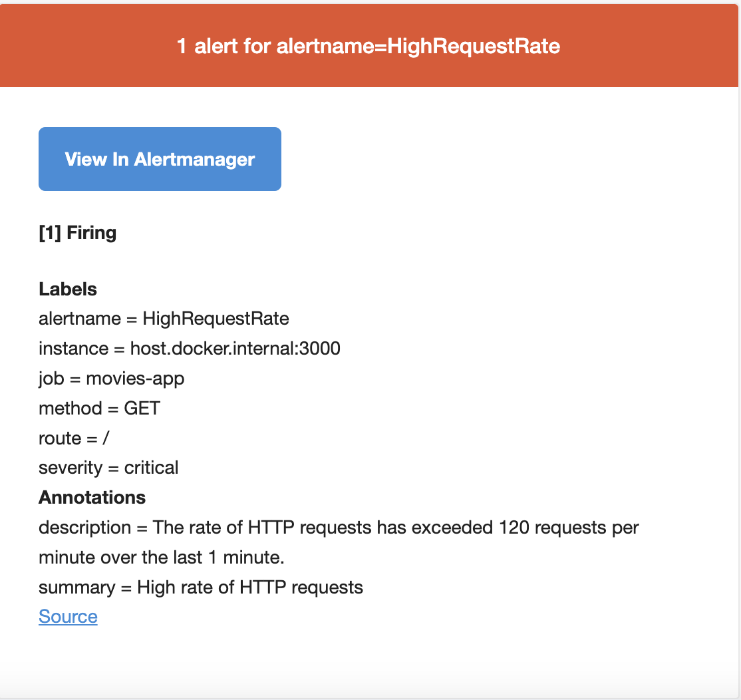Select the critical severity value

pyautogui.click(x=151, y=468)
